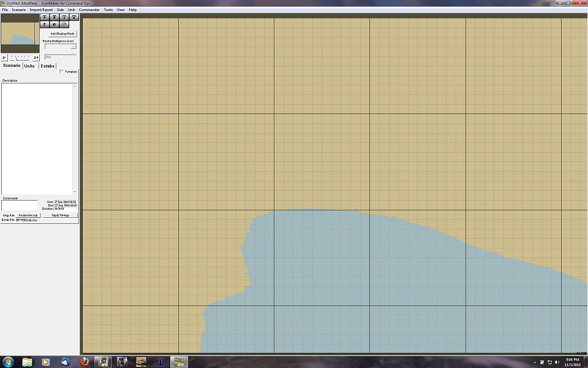Viewport: 588px width, 368px height.
Task: Click the first toolbar icon in the top row
Action: (45, 17)
